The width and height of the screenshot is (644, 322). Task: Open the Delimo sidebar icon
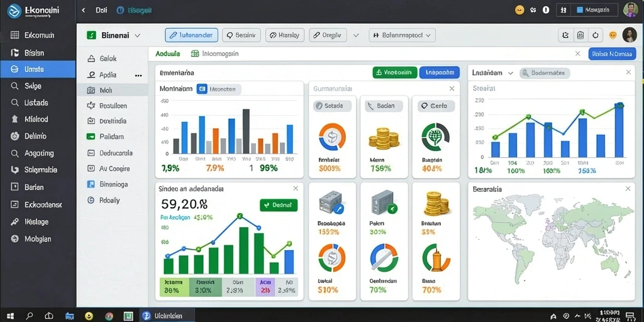click(15, 136)
